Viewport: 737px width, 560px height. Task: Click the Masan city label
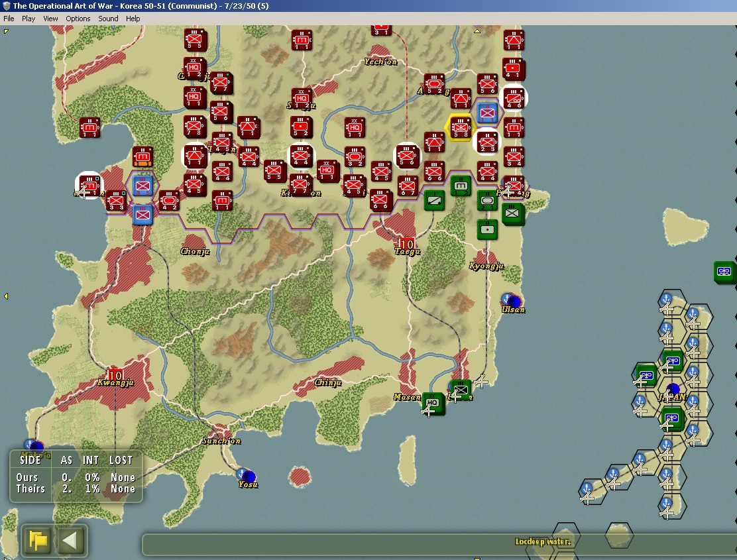click(x=407, y=397)
